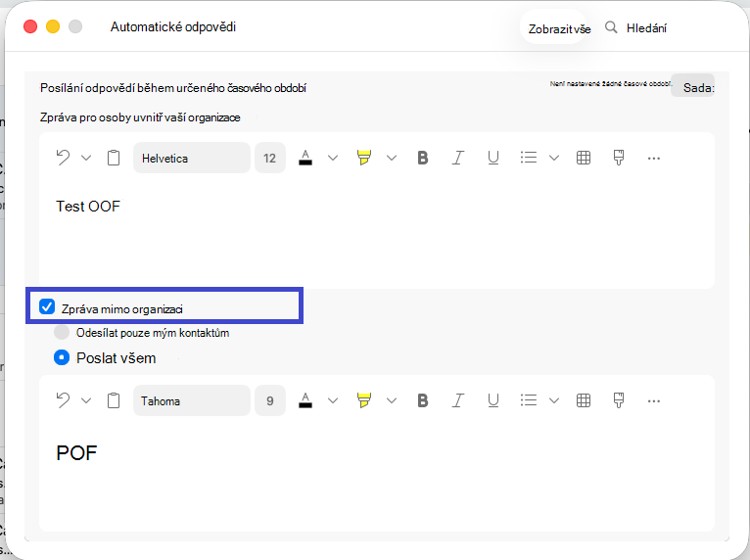Image resolution: width=750 pixels, height=560 pixels.
Task: Click format painter icon in Helvetica toolbar
Action: click(619, 158)
